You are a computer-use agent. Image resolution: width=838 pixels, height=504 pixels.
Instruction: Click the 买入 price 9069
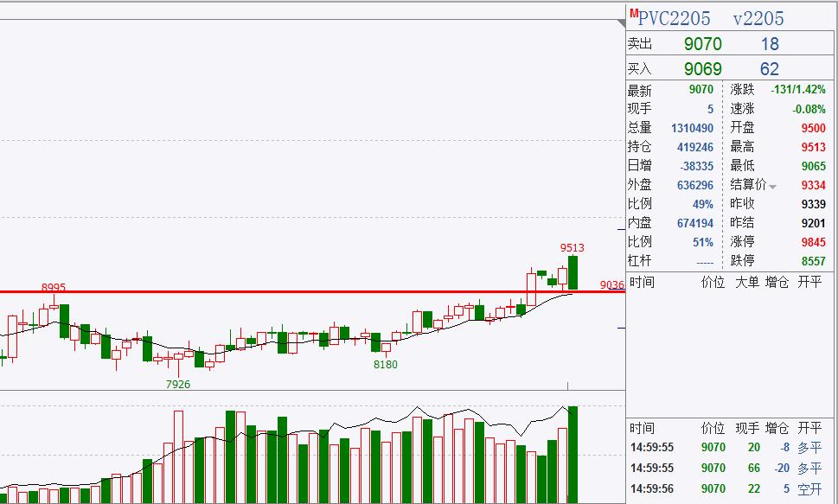click(x=703, y=69)
